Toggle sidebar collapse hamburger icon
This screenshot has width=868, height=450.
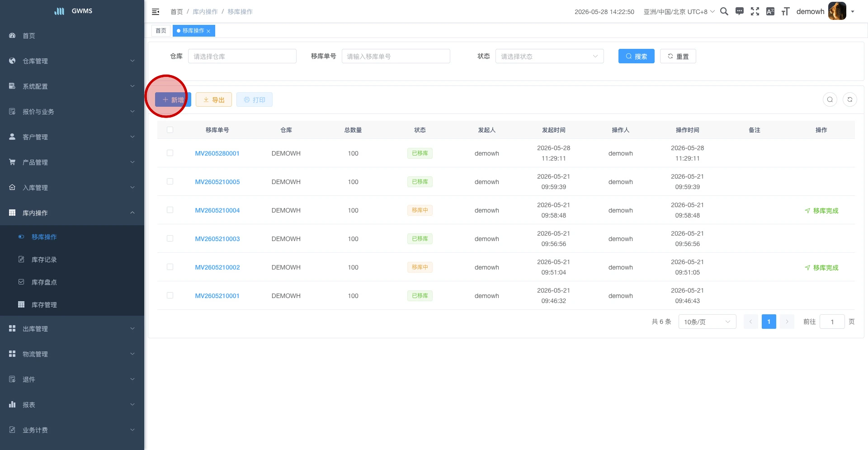tap(156, 12)
